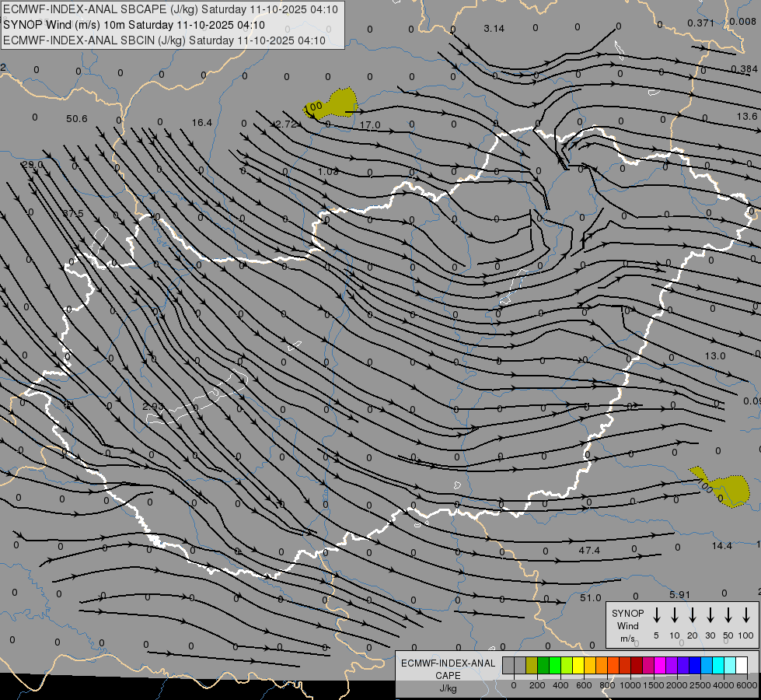Click the 2.93 CAPE value
The height and width of the screenshot is (700, 761).
(153, 406)
